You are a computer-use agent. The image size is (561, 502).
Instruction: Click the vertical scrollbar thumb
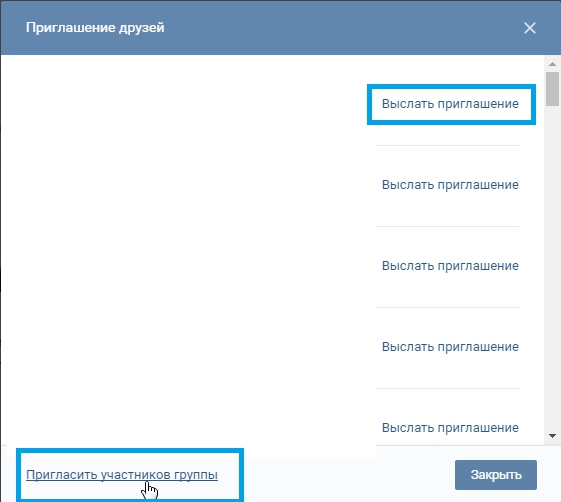[552, 89]
